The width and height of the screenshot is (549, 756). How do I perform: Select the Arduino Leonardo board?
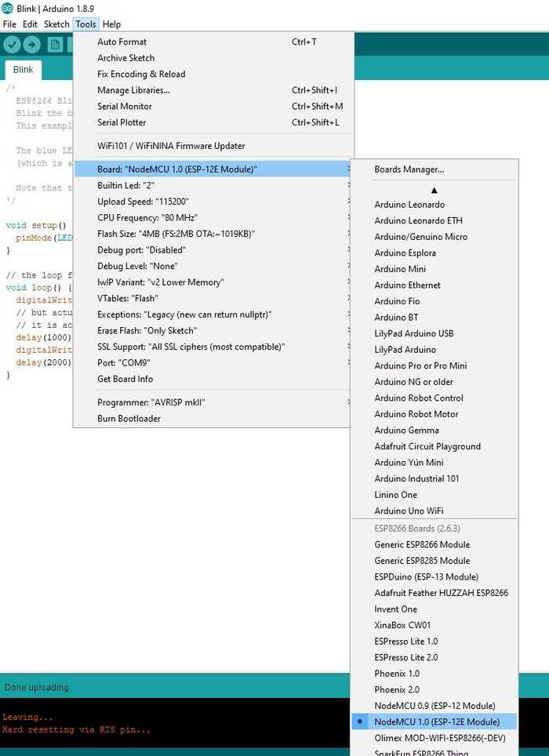coord(434,205)
